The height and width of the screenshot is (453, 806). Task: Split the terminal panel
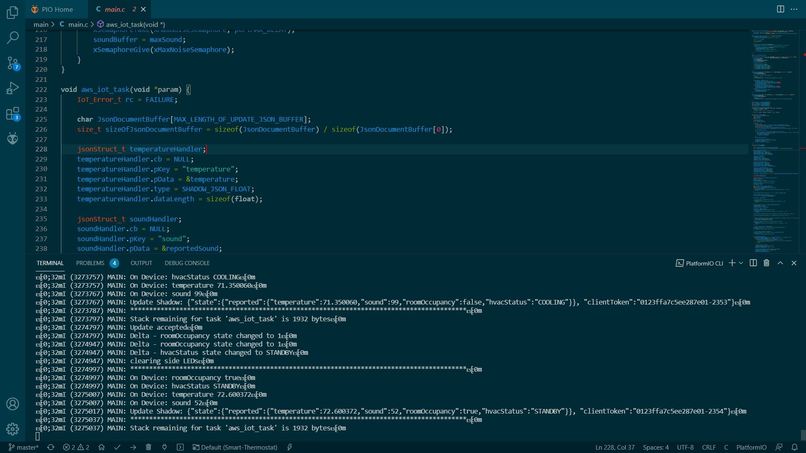tap(753, 263)
